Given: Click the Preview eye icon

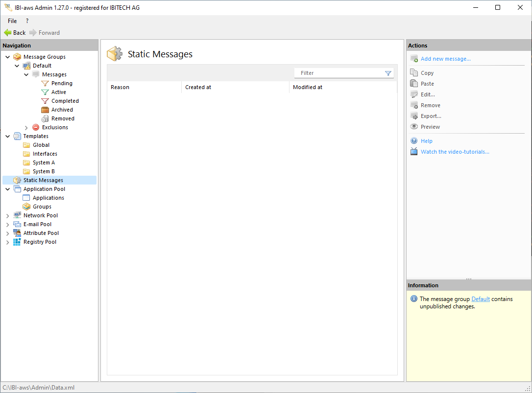Looking at the screenshot, I should [414, 127].
